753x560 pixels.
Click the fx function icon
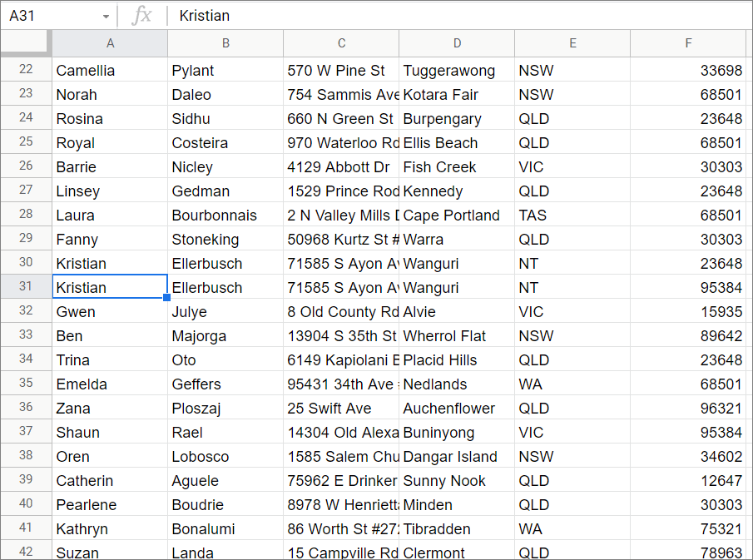click(x=141, y=15)
